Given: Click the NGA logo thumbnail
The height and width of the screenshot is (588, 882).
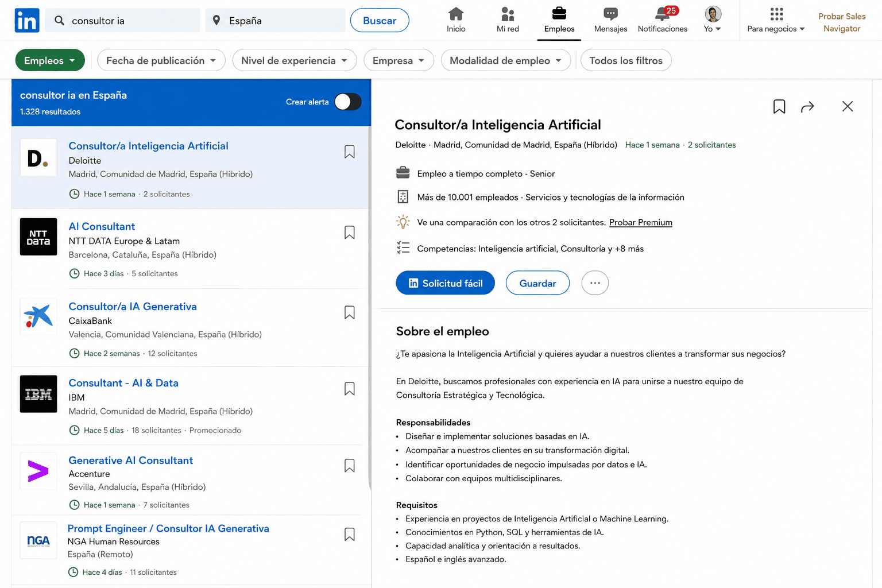Looking at the screenshot, I should pos(38,540).
